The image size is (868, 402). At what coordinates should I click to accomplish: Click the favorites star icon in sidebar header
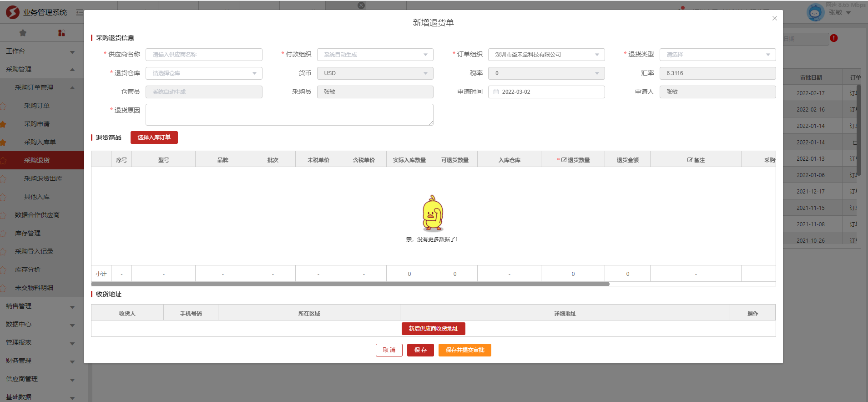tap(23, 33)
